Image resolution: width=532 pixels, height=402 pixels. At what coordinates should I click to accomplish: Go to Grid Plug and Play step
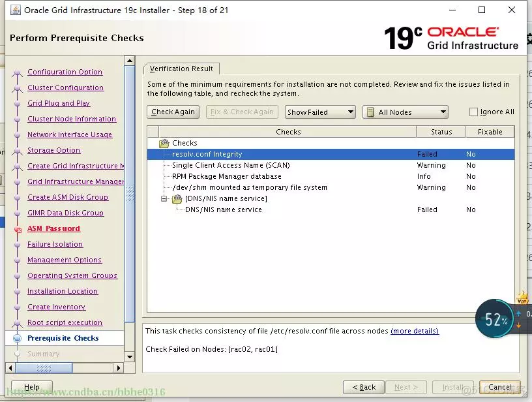[59, 103]
